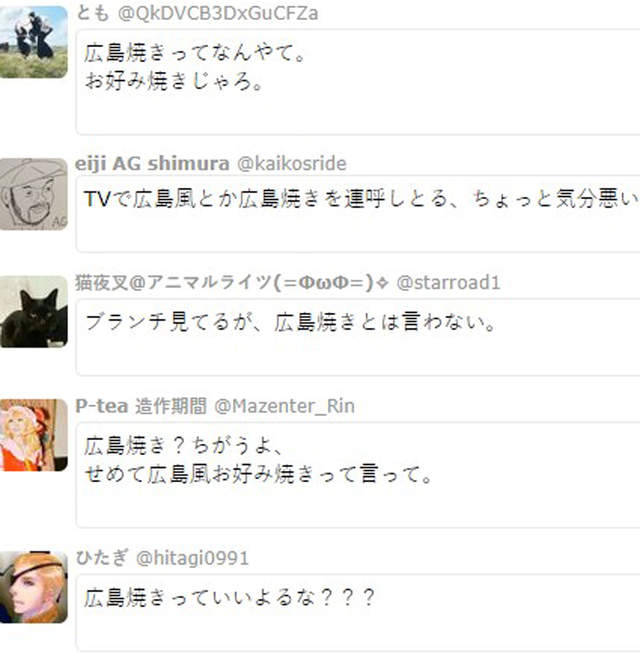The height and width of the screenshot is (655, 640).
Task: Open the @hitagi0991 handle link
Action: [192, 558]
